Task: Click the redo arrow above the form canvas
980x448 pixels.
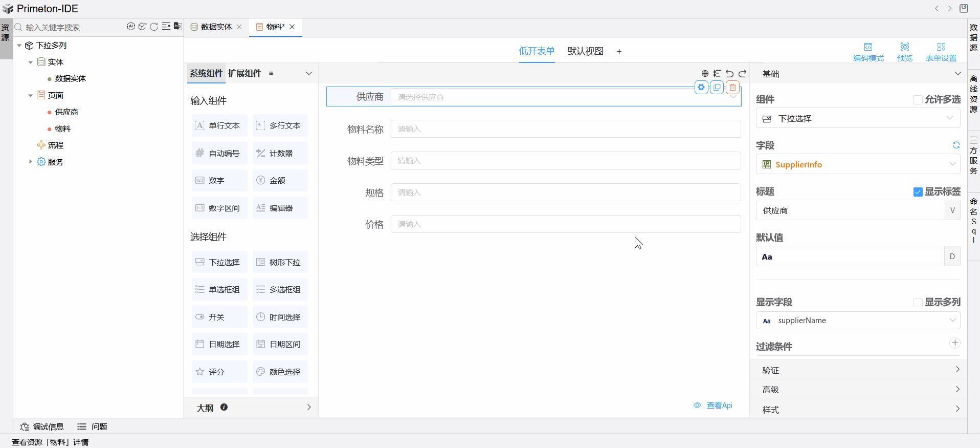Action: 742,74
